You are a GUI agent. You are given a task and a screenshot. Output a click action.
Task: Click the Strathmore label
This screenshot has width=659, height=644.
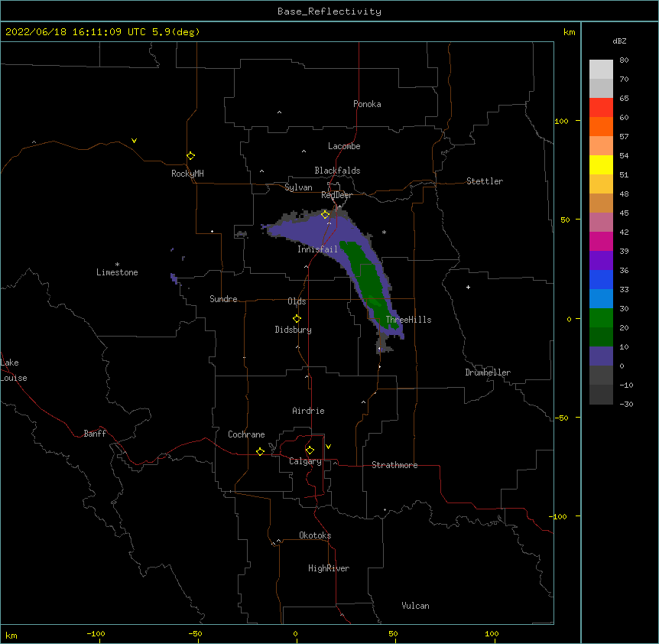tap(394, 465)
